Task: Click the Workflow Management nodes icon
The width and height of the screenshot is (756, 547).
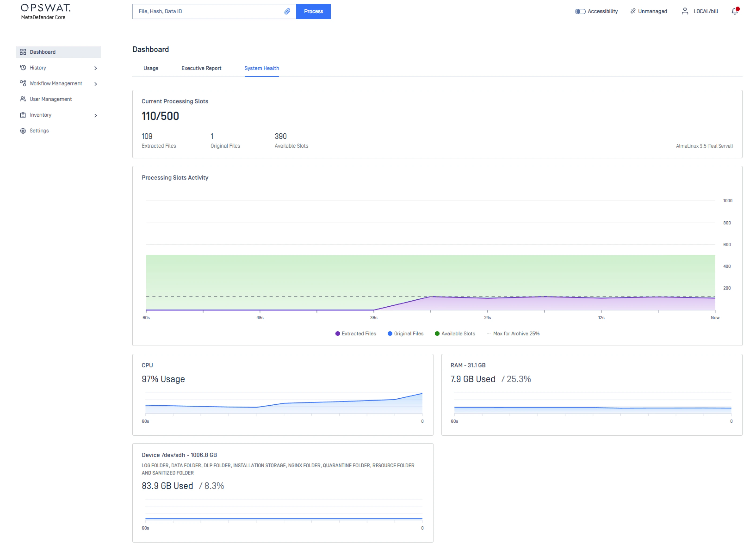Action: [x=23, y=83]
